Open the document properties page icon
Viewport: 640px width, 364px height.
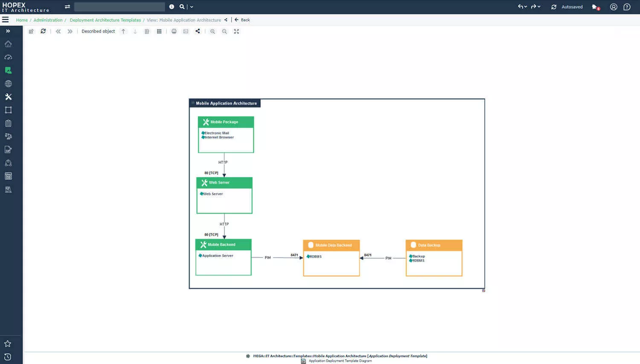(x=147, y=31)
